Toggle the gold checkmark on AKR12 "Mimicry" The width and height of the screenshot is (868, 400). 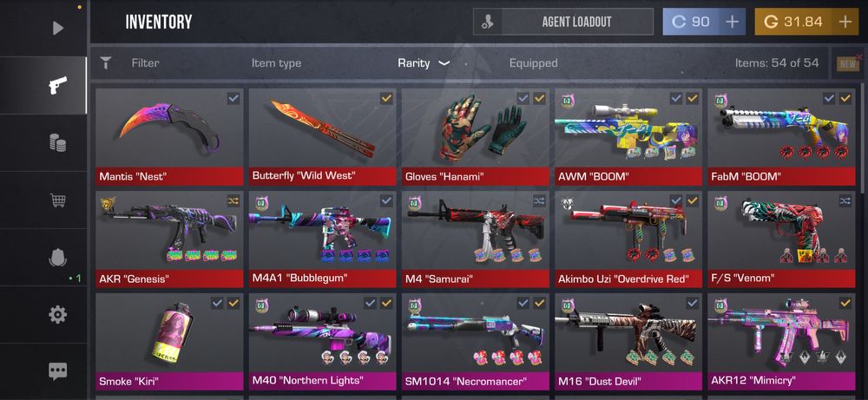[x=845, y=303]
